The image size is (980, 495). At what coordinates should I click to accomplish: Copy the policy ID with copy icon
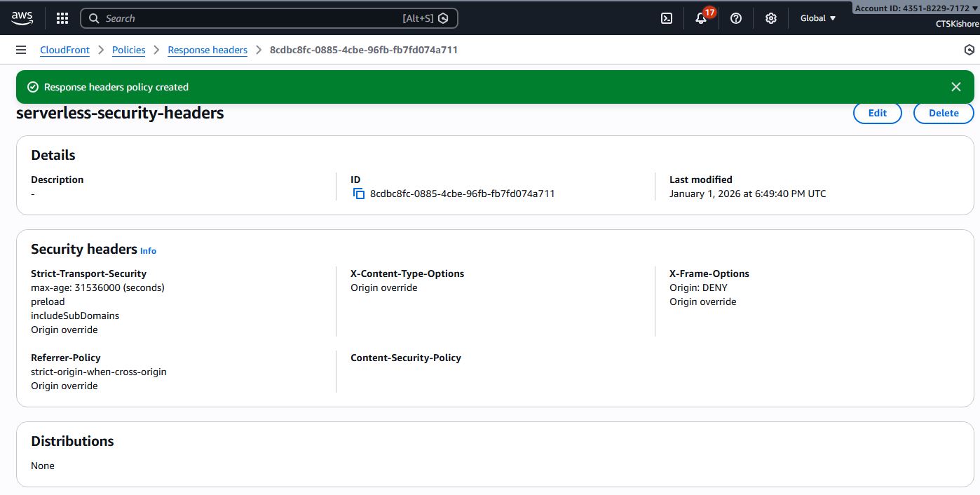(359, 194)
